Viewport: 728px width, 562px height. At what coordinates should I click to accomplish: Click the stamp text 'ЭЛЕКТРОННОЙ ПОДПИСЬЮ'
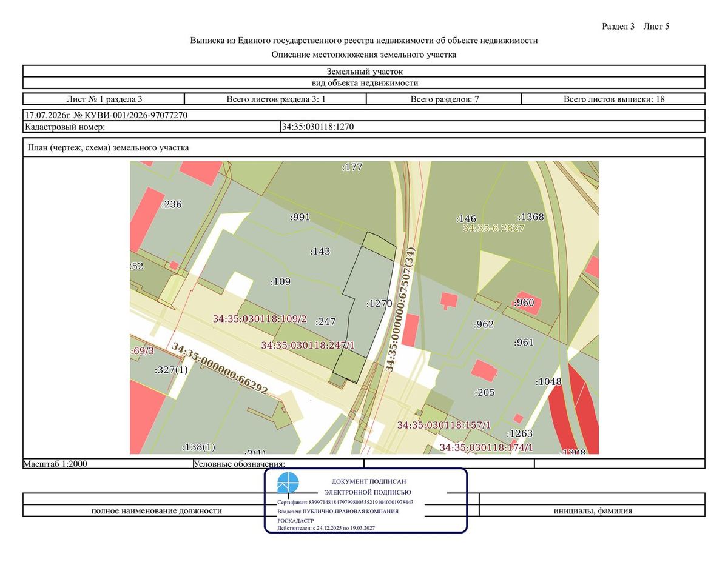point(368,492)
